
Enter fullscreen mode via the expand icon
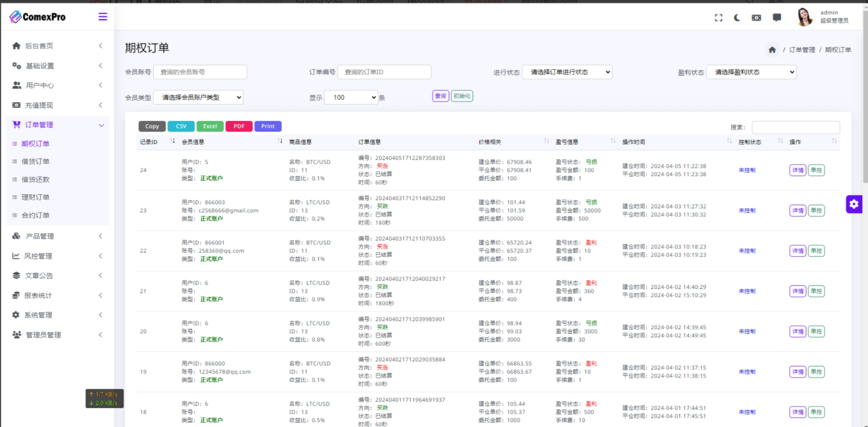718,18
